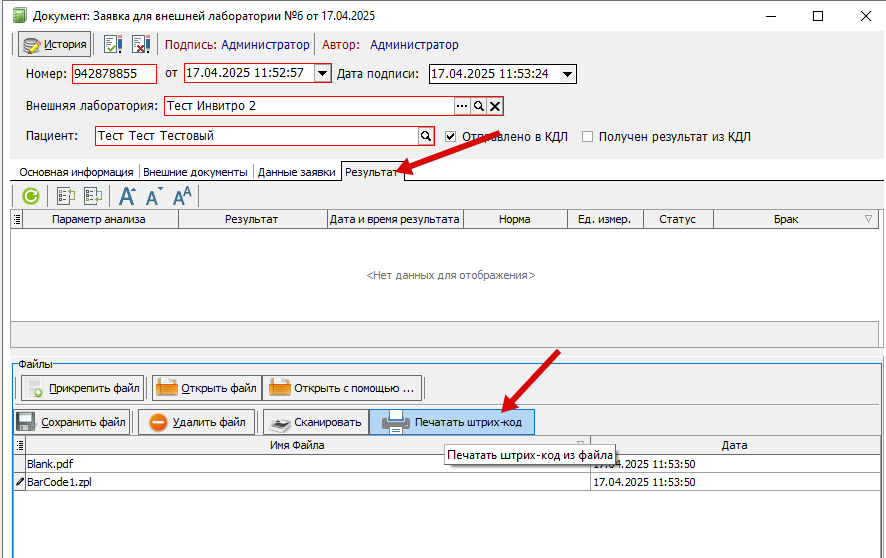Viewport: 886px width, 558px height.
Task: Expand the Дата подписи date dropdown
Action: (567, 73)
